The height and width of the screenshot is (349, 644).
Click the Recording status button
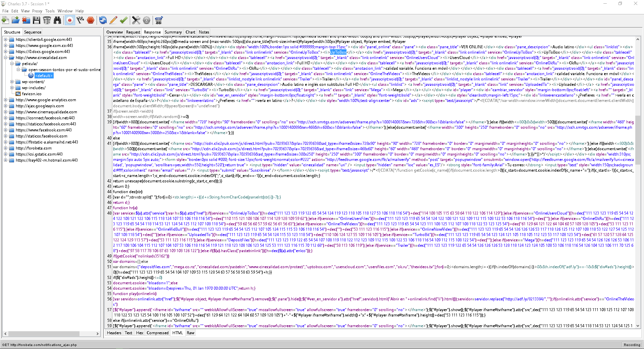[632, 345]
